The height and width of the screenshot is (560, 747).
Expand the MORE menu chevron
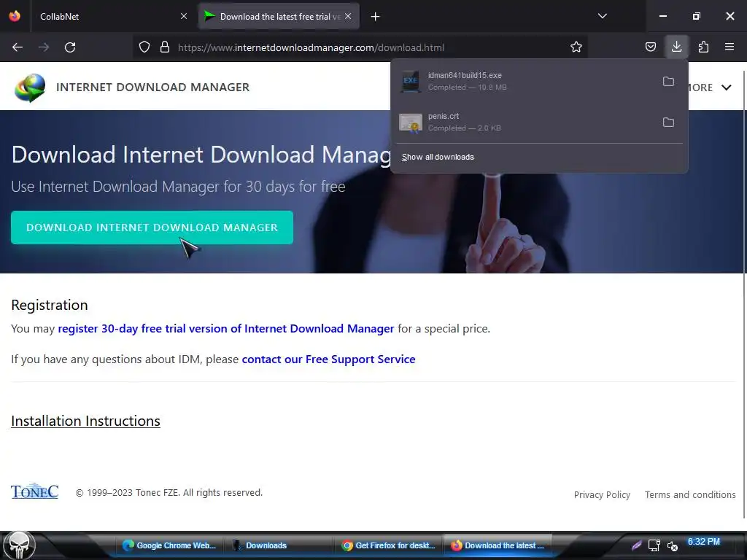tap(726, 87)
